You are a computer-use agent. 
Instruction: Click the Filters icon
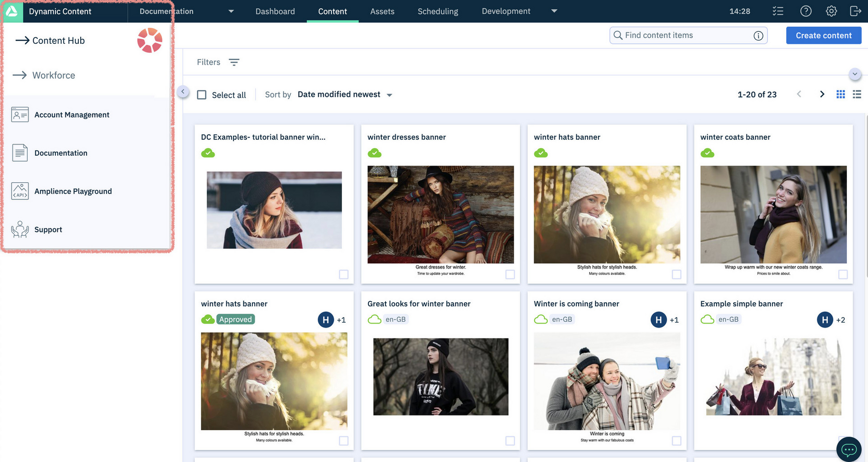tap(234, 61)
